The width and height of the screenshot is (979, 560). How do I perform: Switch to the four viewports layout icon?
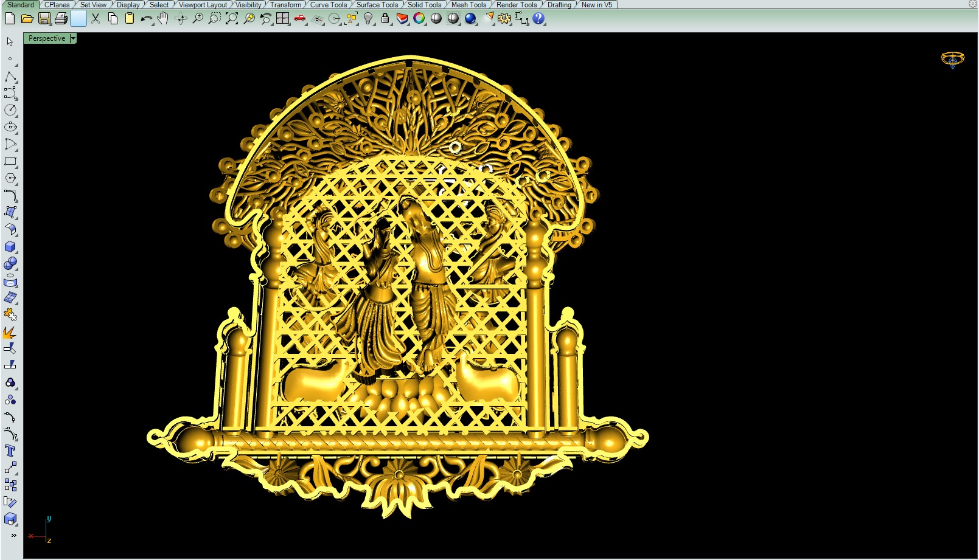coord(283,19)
